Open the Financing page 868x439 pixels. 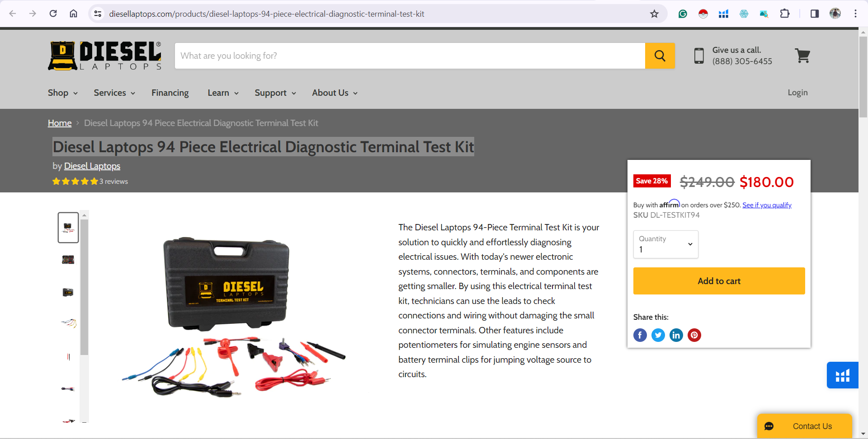(x=170, y=93)
